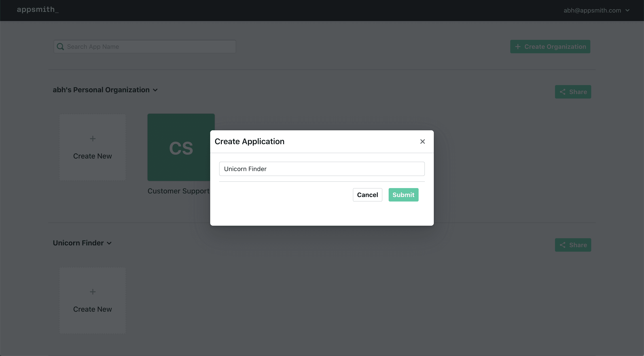This screenshot has width=644, height=356.
Task: Click the account menu chevron arrow
Action: (x=627, y=10)
